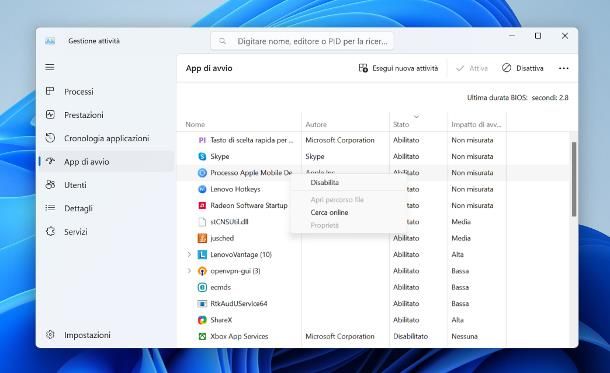This screenshot has height=373, width=610.
Task: Expand the openvpn-gui (3) group
Action: [189, 271]
